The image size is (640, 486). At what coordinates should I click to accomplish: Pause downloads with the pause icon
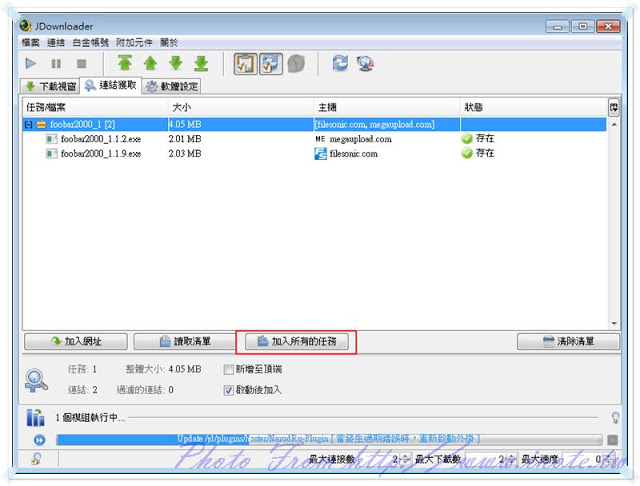click(x=56, y=64)
